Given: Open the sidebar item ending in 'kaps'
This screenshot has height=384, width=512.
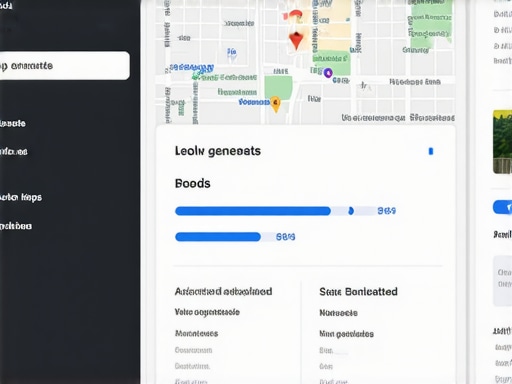Looking at the screenshot, I should [x=21, y=197].
